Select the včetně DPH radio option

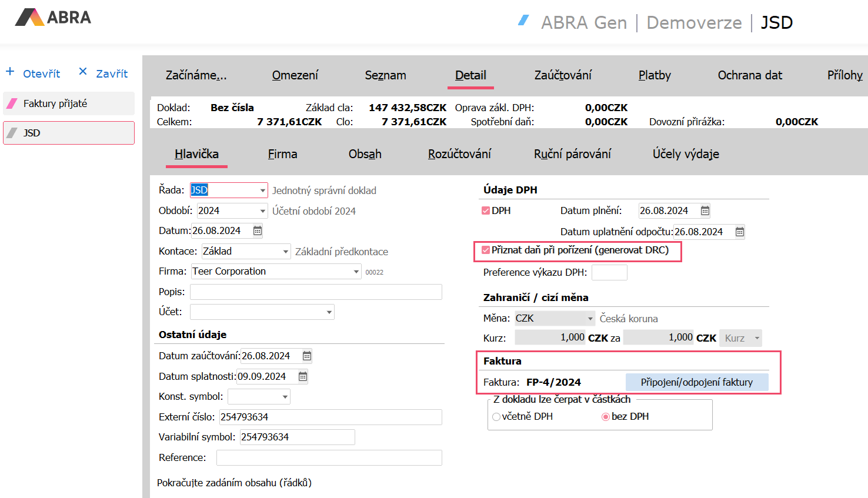[496, 417]
